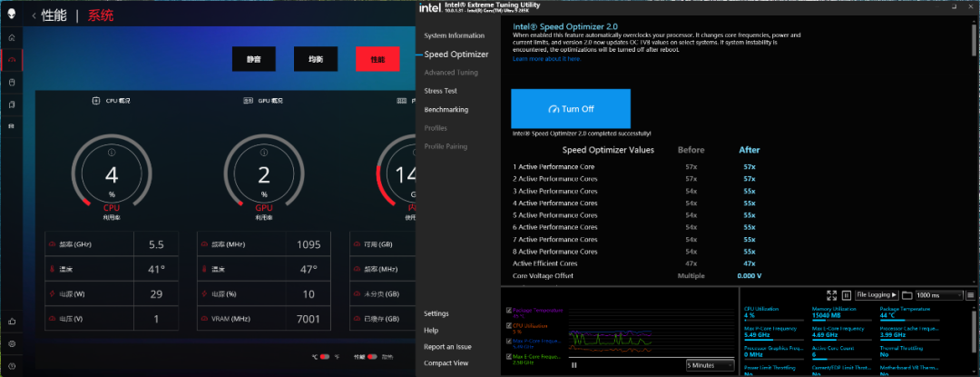Open the help question-mark icon in Alienware sidebar

(x=11, y=366)
